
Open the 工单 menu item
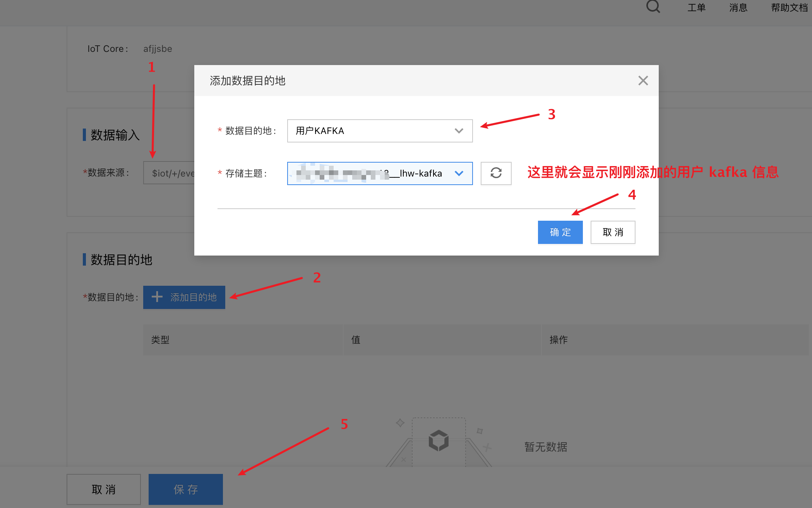click(696, 8)
